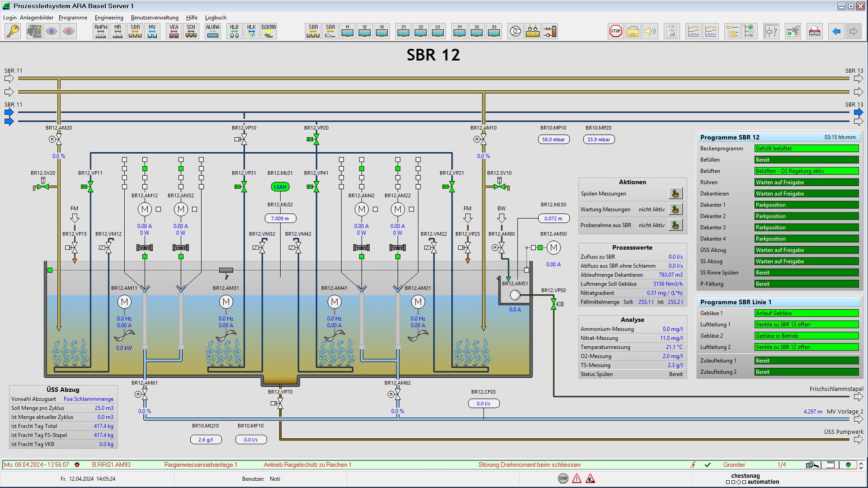Click the alarm bar scroll stepper arrows
This screenshot has height=488, width=868.
[x=861, y=465]
